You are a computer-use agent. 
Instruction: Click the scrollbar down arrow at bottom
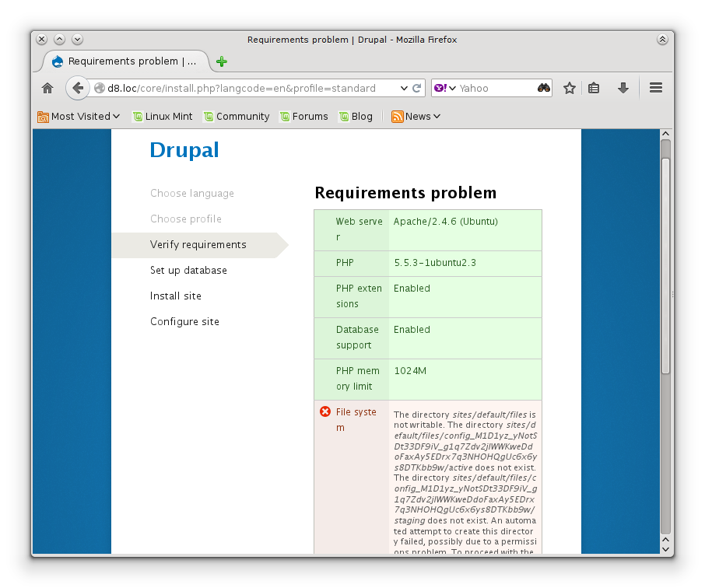[x=665, y=549]
